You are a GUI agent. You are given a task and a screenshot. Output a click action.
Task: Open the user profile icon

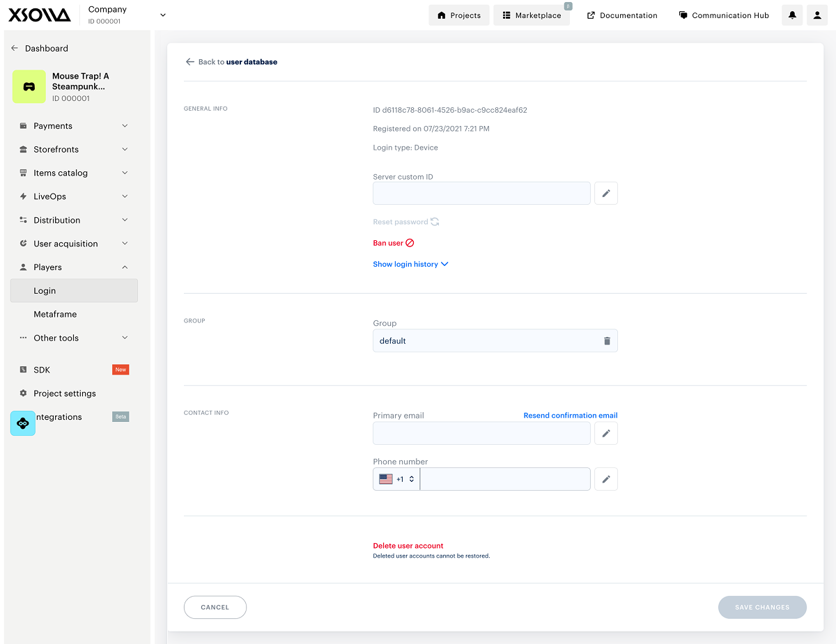[x=817, y=15]
